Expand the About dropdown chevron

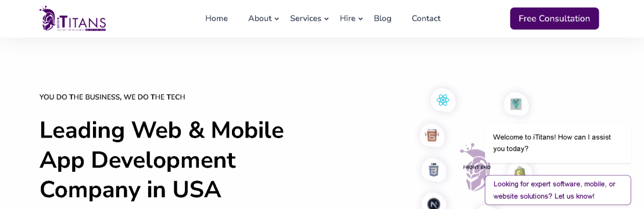pos(277,19)
